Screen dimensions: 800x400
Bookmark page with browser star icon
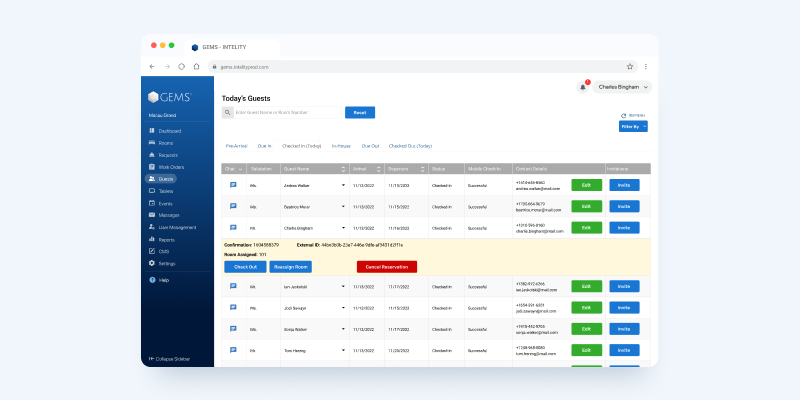[630, 67]
